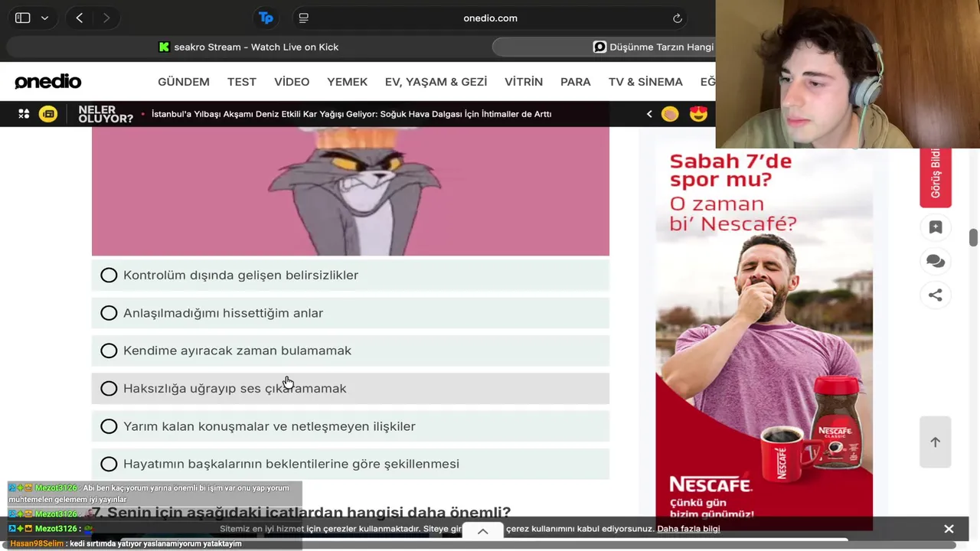Image resolution: width=980 pixels, height=551 pixels.
Task: Share the quiz via share icon
Action: pyautogui.click(x=936, y=295)
